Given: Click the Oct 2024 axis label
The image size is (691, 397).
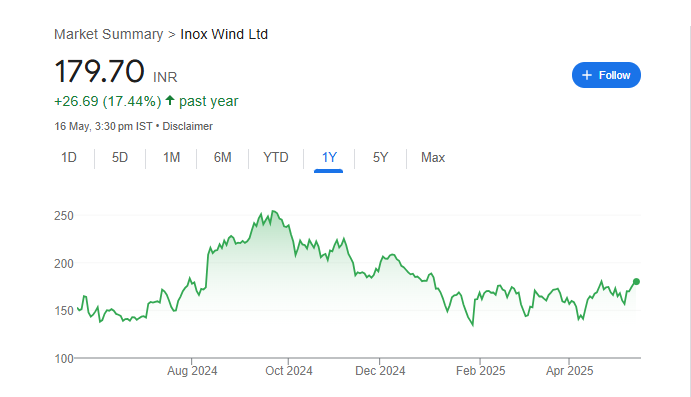Looking at the screenshot, I should 289,371.
